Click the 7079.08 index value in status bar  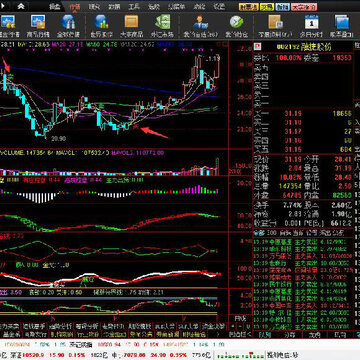[135, 355]
